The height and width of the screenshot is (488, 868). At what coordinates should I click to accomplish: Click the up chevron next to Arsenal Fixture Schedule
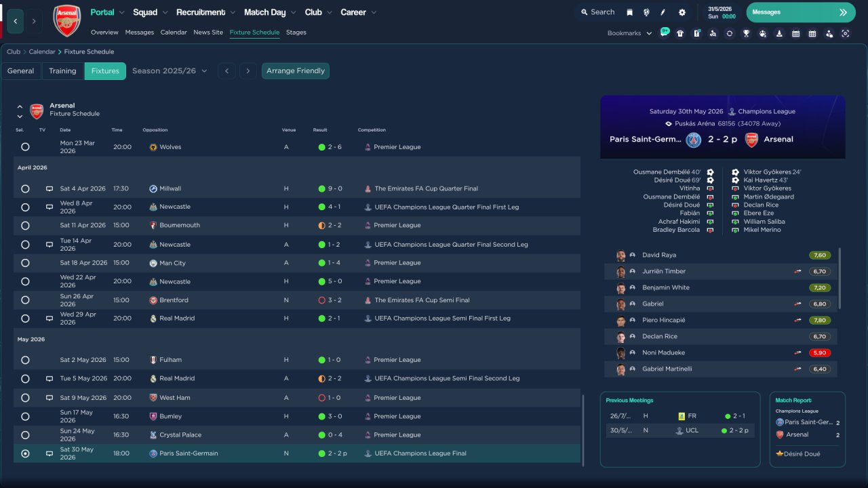20,107
